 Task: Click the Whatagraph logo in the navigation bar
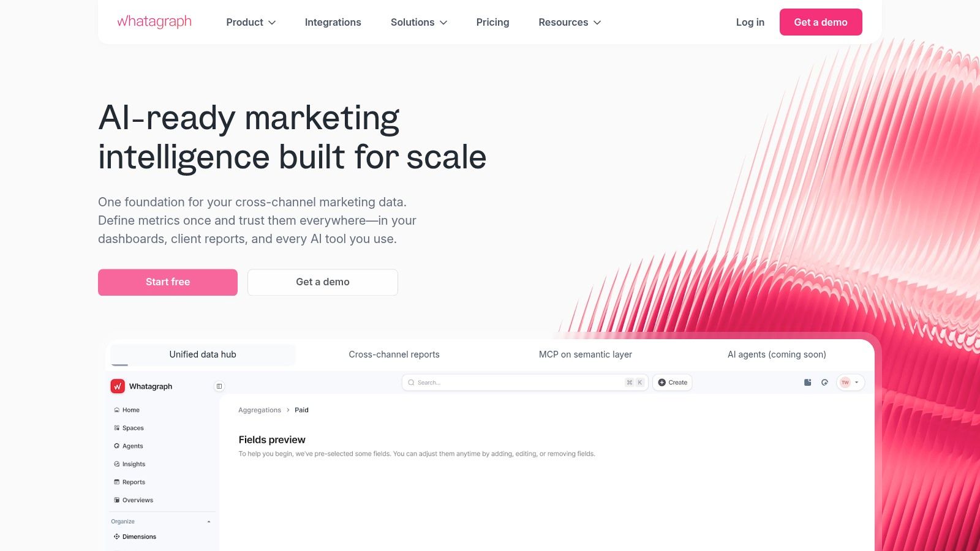click(x=154, y=22)
